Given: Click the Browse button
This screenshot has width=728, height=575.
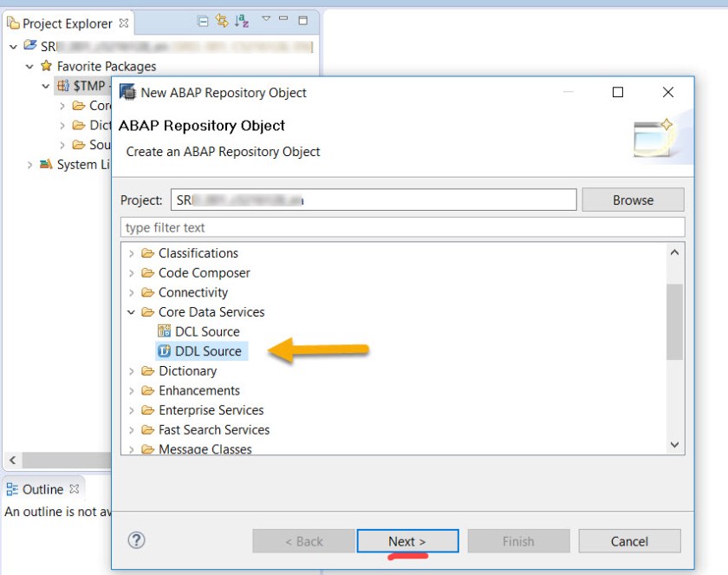Looking at the screenshot, I should (x=633, y=199).
